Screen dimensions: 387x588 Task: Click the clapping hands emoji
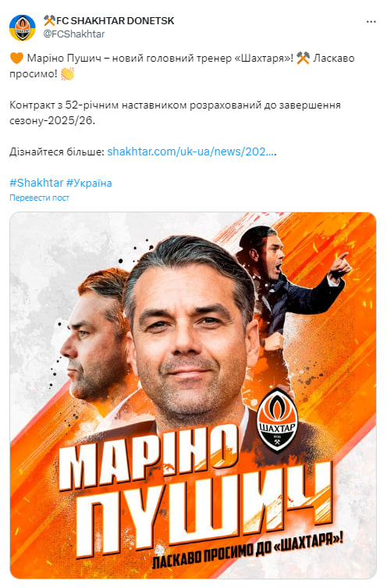67,73
